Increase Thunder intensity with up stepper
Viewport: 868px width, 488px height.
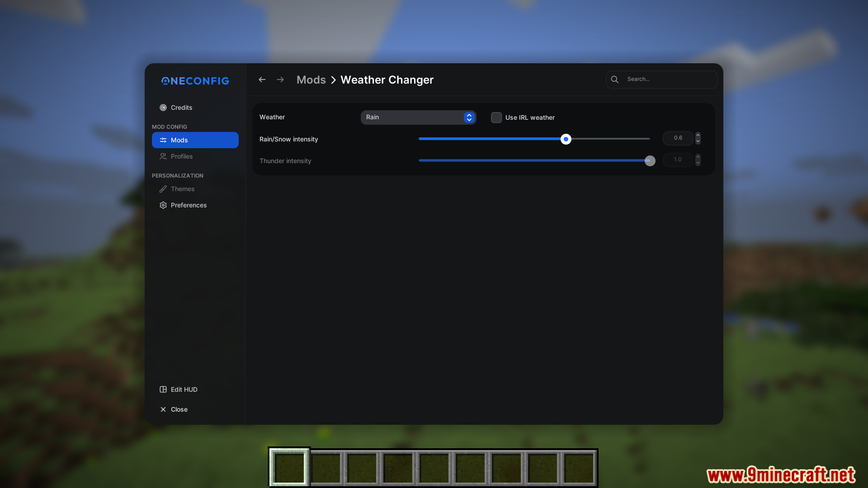click(x=698, y=157)
